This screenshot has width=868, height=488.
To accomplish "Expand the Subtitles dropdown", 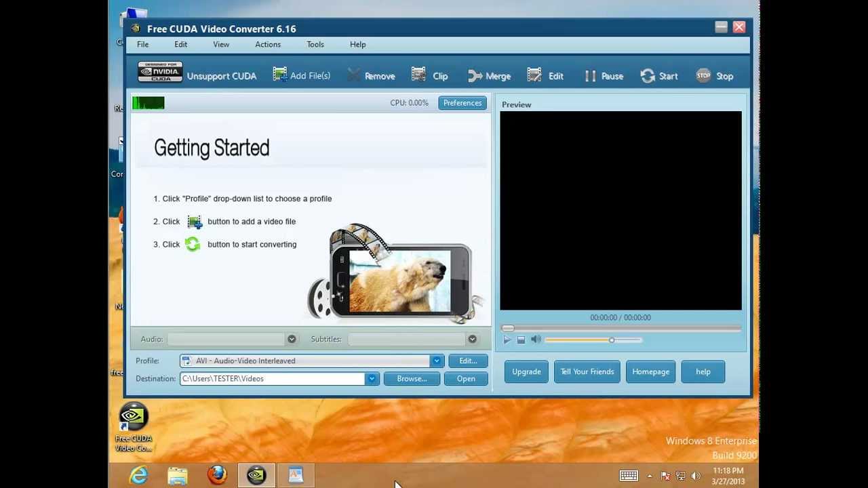I will tap(472, 339).
